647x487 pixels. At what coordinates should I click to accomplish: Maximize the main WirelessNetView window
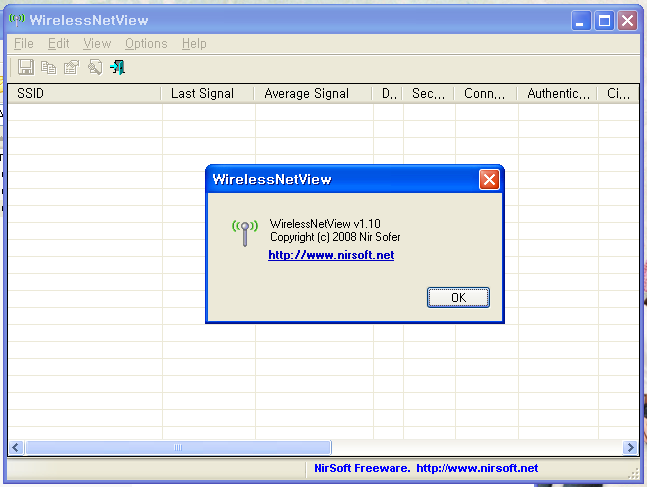(604, 21)
